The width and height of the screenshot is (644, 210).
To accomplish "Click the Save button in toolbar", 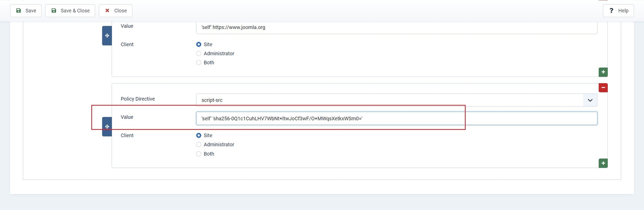I will click(x=26, y=10).
